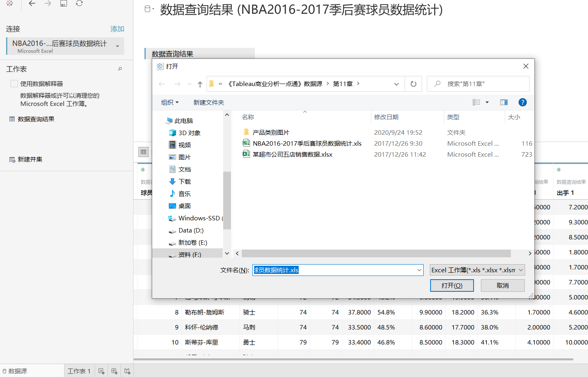Click new worksheet icon in bottom bar
588x377 pixels.
[x=101, y=371]
